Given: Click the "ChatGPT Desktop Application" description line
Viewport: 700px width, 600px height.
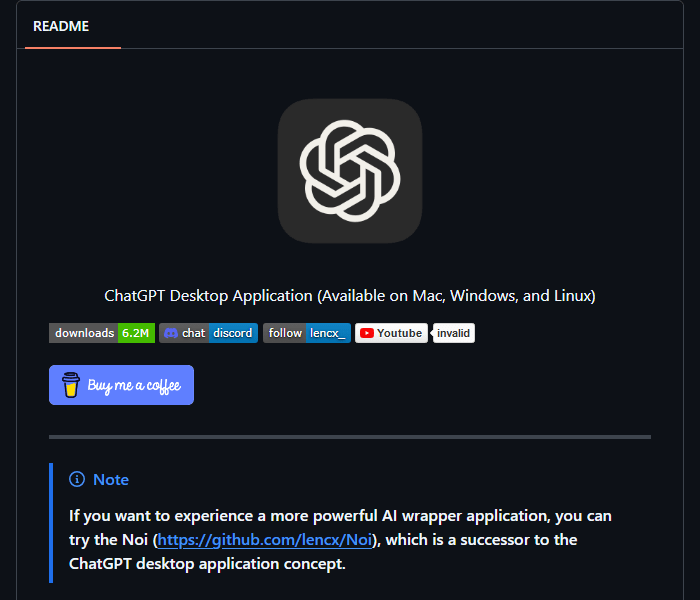Looking at the screenshot, I should (x=350, y=296).
